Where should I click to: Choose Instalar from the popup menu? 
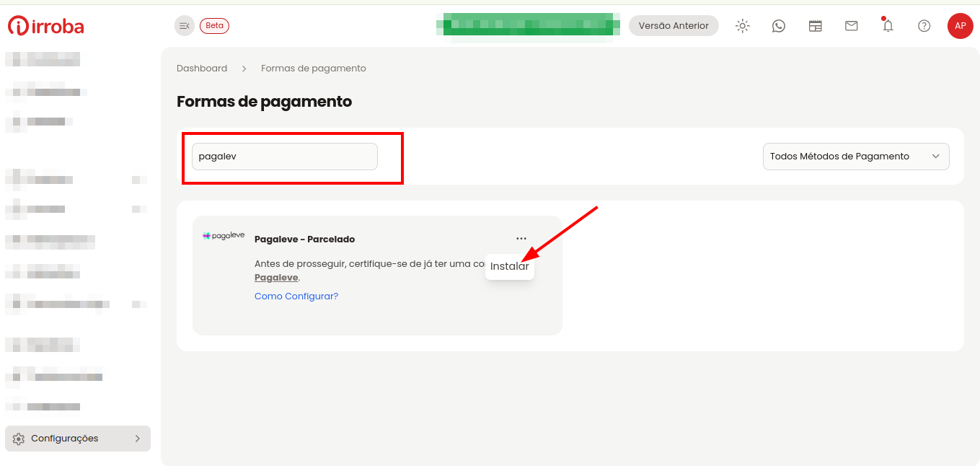coord(510,266)
